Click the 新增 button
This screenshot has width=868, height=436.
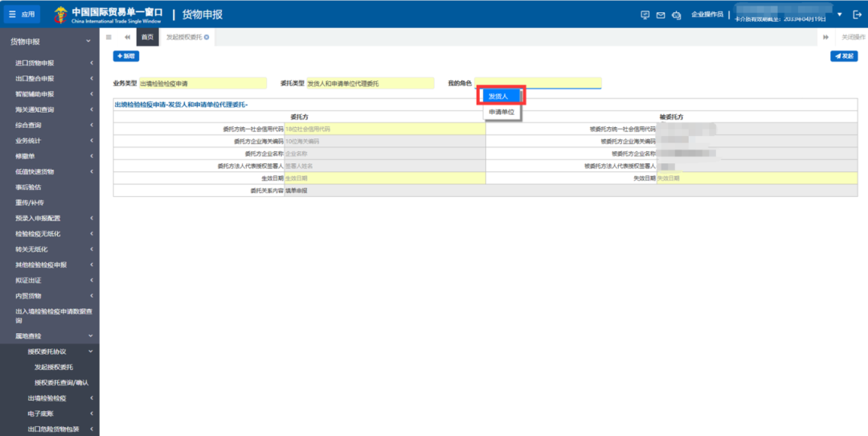pyautogui.click(x=125, y=56)
